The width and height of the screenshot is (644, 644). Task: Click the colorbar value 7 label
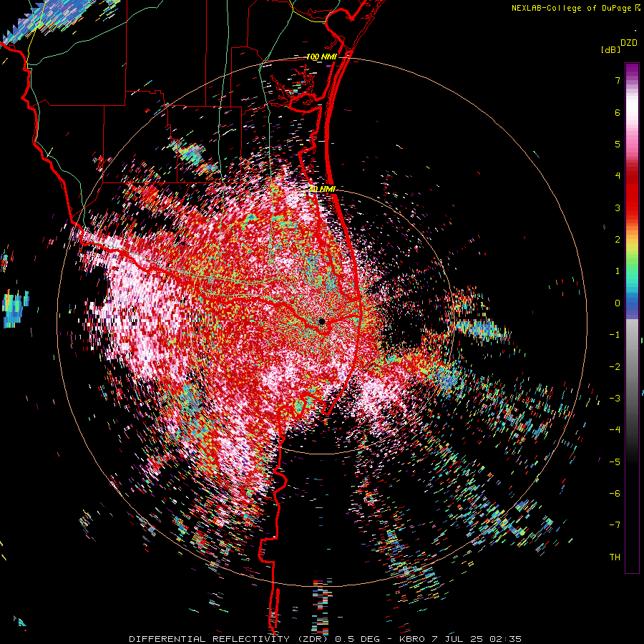pos(618,80)
